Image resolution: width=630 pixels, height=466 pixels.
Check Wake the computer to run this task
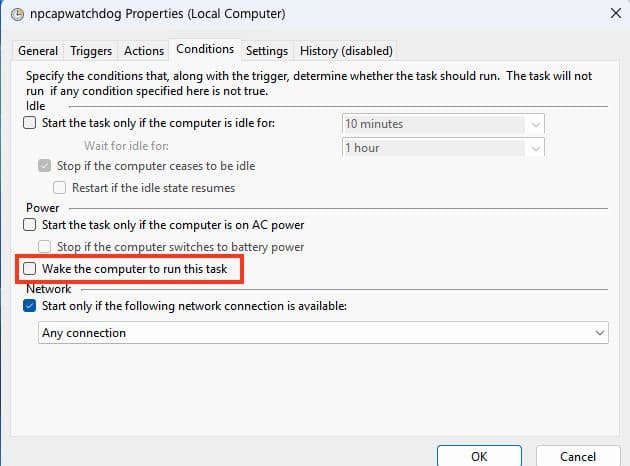point(29,269)
